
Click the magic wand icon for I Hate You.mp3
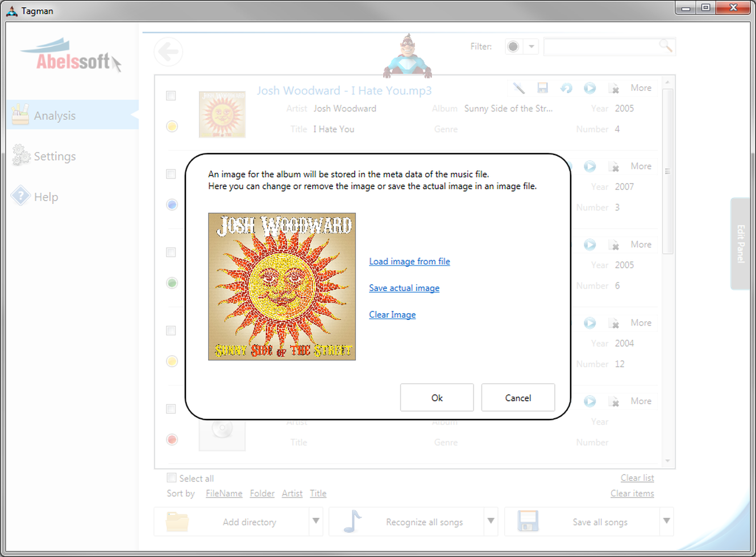coord(518,88)
